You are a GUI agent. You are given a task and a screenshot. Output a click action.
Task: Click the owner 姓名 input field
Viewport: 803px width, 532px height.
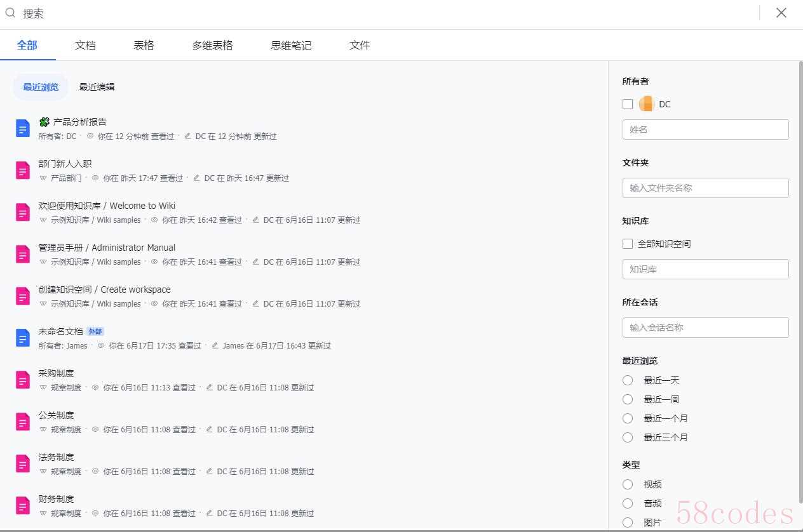click(x=705, y=130)
